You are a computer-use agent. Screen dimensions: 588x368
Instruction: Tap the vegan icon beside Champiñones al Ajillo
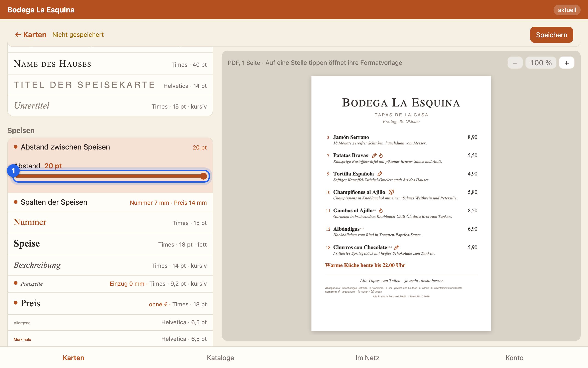[x=391, y=192]
